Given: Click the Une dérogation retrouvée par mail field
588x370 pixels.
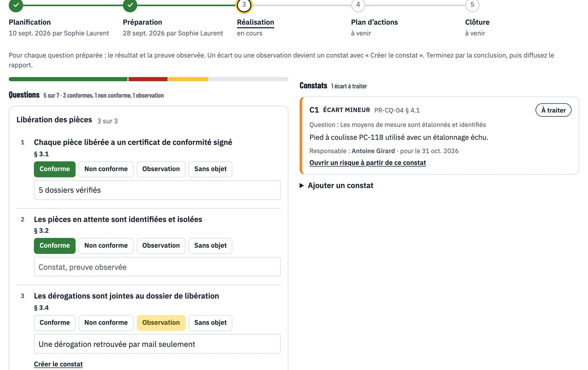Looking at the screenshot, I should (157, 344).
